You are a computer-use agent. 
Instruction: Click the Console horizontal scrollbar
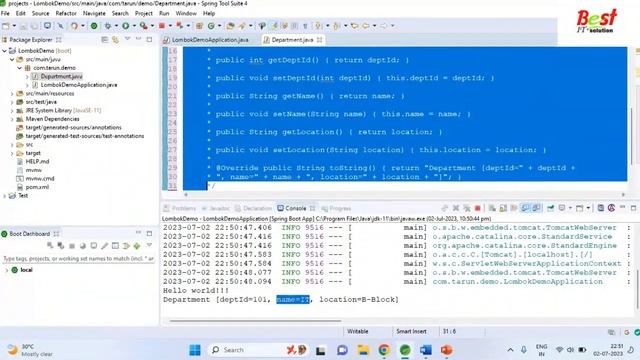pyautogui.click(x=255, y=321)
